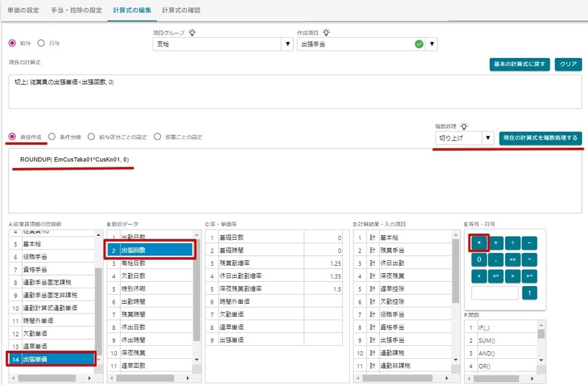Screen dimensions: 588x385
Task: Insert the minus − operator
Action: tap(529, 243)
